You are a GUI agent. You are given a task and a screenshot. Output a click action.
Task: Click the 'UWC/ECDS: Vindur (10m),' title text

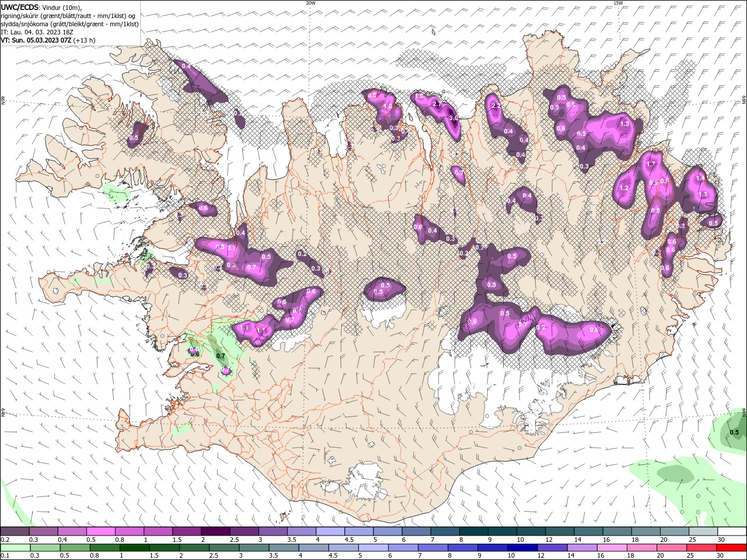(x=41, y=6)
